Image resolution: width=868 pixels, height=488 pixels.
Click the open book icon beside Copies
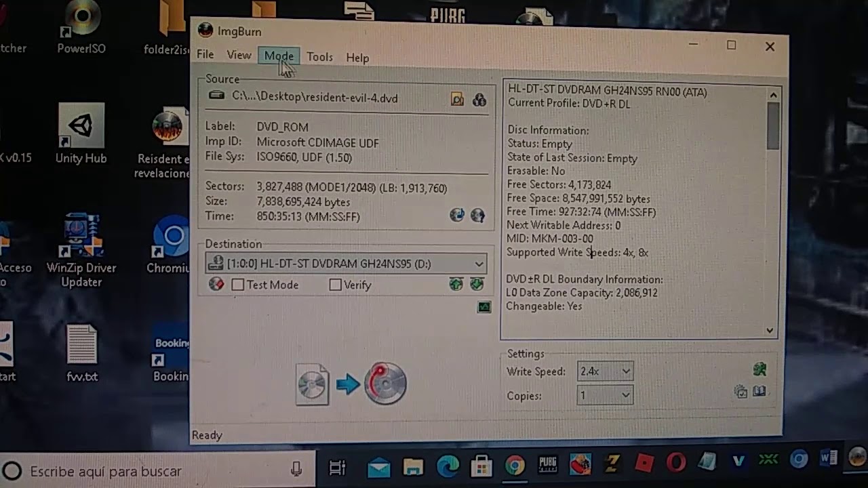[x=759, y=391]
